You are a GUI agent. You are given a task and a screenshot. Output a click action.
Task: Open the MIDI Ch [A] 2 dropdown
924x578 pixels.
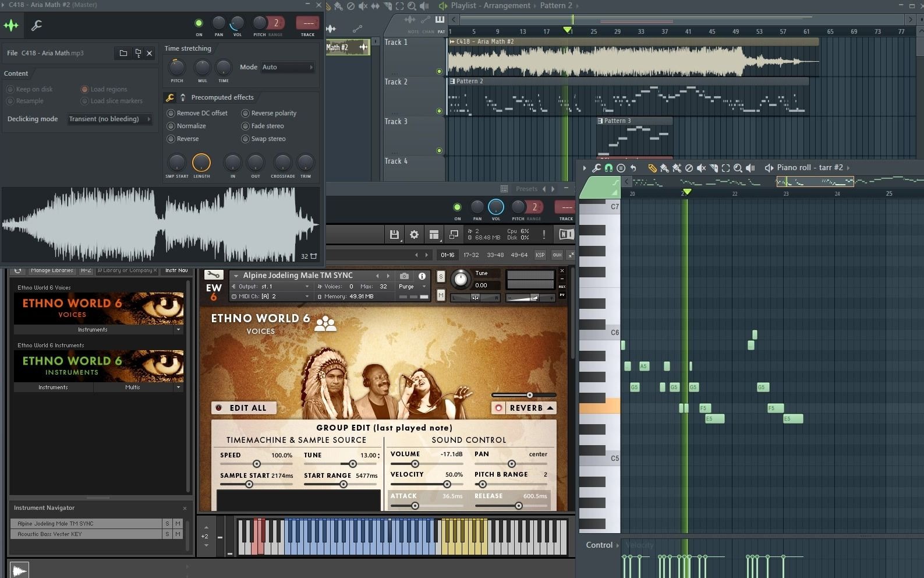(x=270, y=297)
